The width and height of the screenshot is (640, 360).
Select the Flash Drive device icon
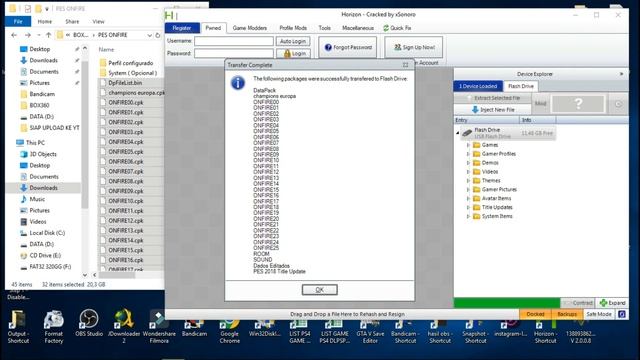(x=467, y=133)
